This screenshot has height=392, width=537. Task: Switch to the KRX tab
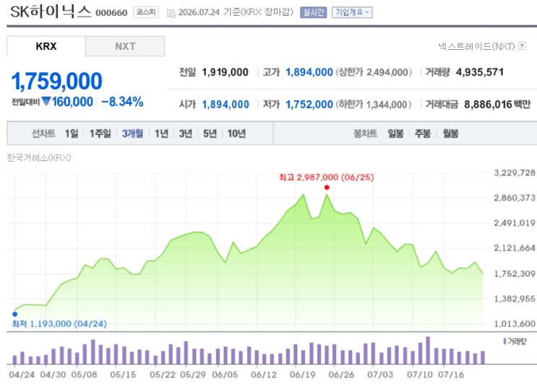[x=46, y=46]
